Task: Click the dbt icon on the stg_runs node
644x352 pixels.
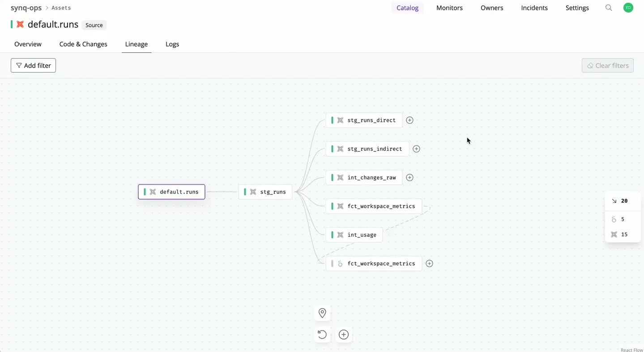Action: 253,192
